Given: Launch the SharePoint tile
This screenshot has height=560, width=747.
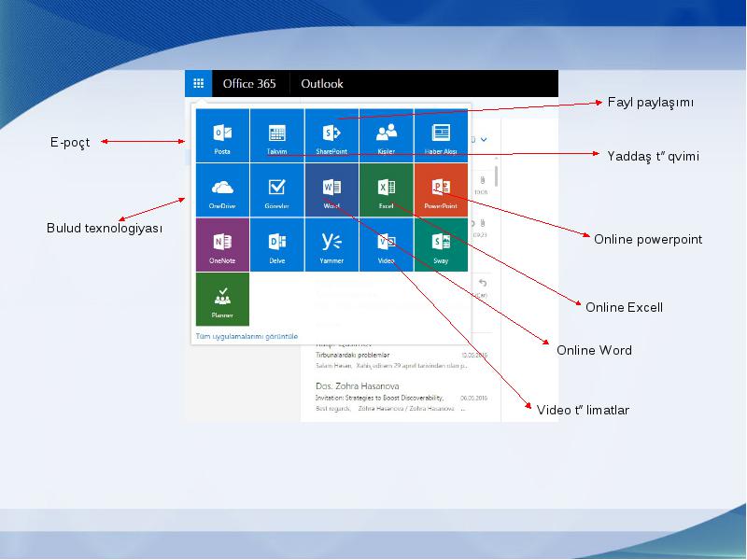Looking at the screenshot, I should (x=331, y=135).
